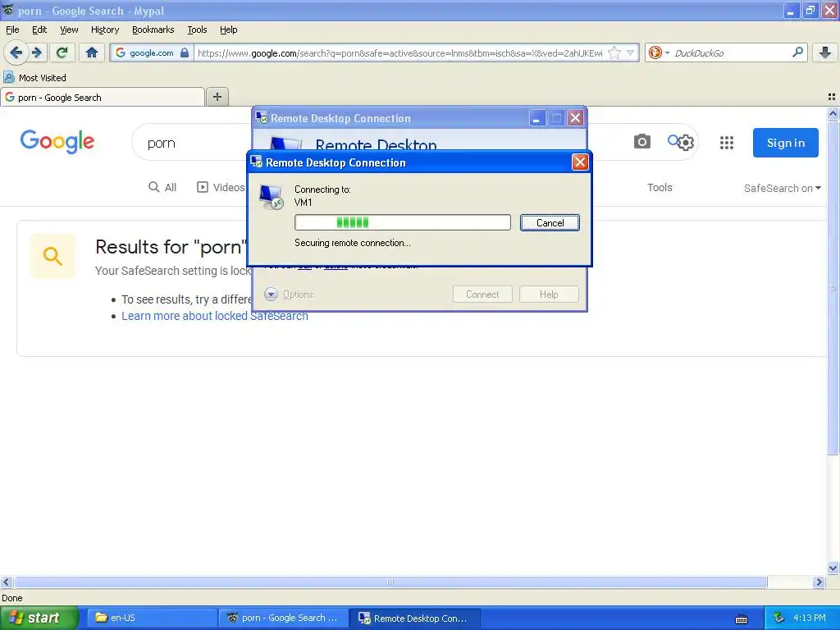Click the Help button in the Remote Desktop window

click(549, 294)
